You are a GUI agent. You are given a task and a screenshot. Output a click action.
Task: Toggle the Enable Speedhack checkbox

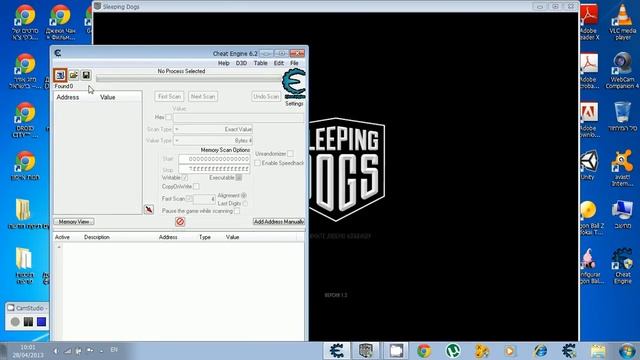point(258,163)
